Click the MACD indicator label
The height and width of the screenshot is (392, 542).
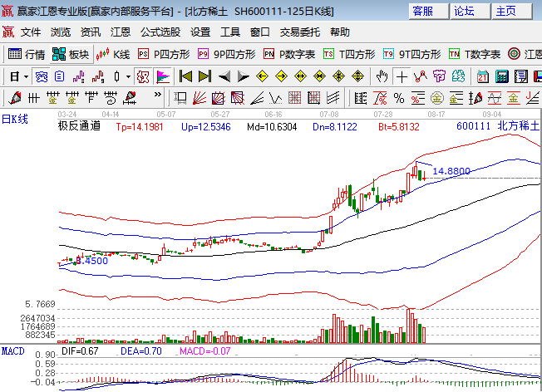pos(13,351)
